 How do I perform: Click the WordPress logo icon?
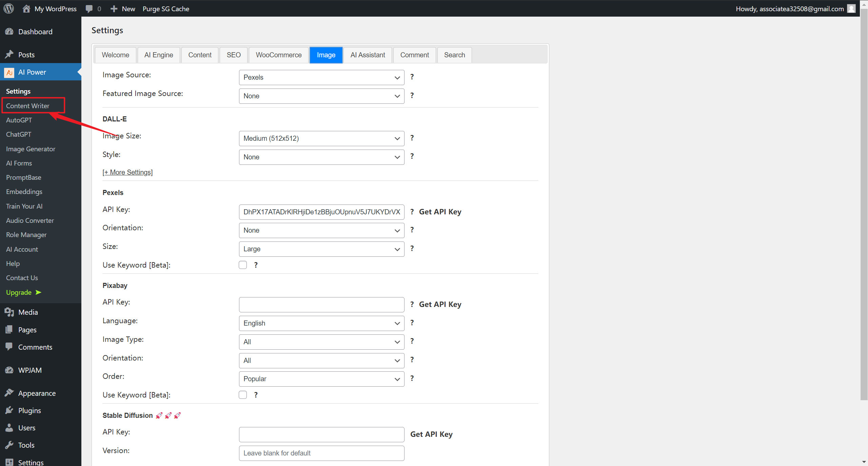(9, 8)
